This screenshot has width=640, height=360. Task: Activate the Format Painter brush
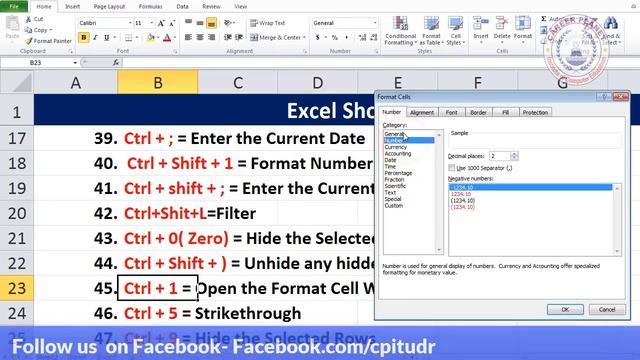(28, 41)
